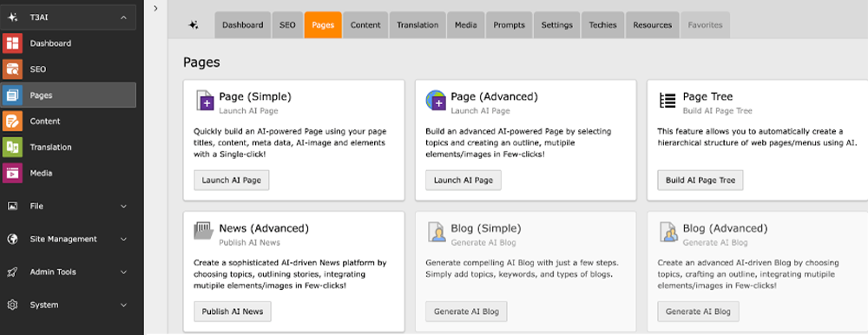Open SEO label in sidebar menu
The height and width of the screenshot is (335, 868).
[38, 69]
